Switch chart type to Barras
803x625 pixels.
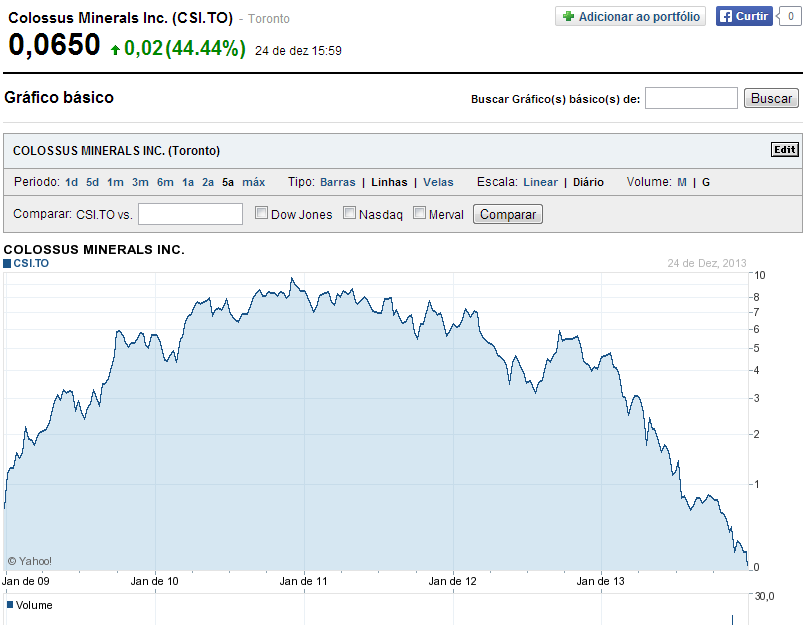337,182
